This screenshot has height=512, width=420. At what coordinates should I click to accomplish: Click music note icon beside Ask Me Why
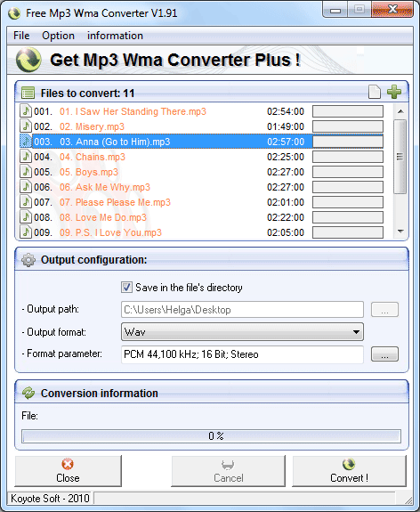[x=26, y=187]
